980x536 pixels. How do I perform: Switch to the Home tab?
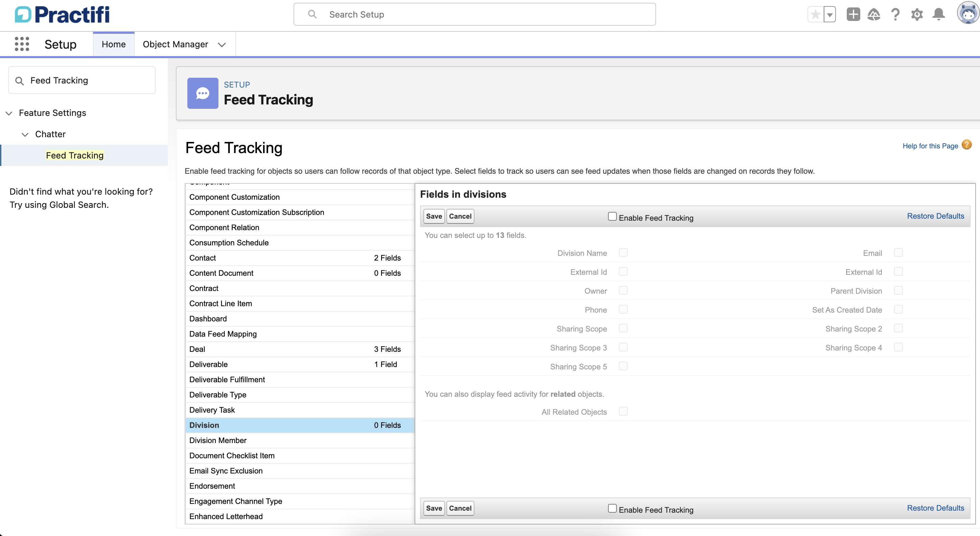(x=113, y=44)
